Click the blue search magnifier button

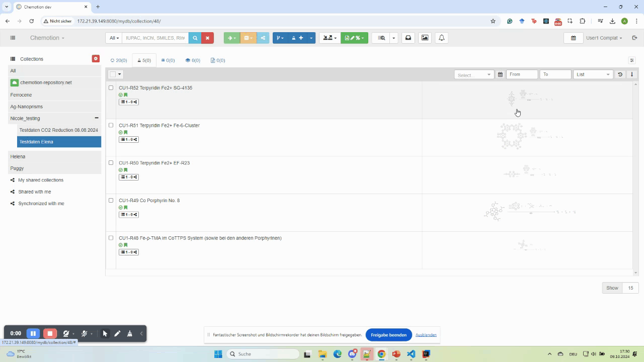tap(195, 38)
